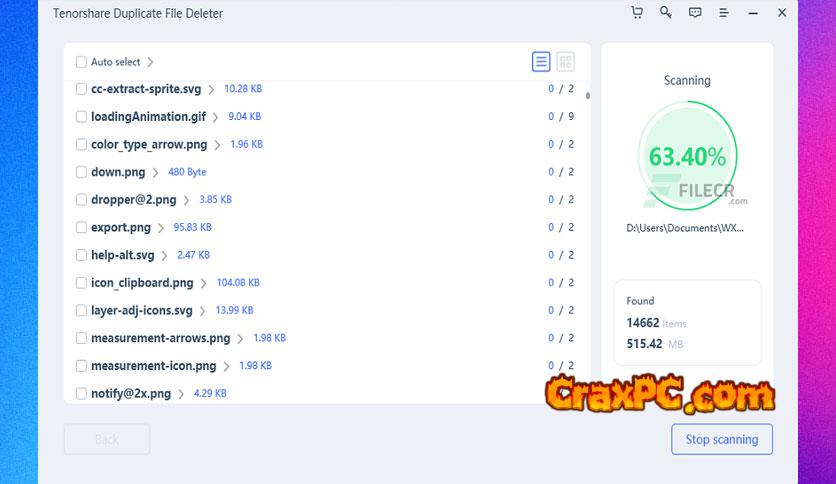Image resolution: width=836 pixels, height=484 pixels.
Task: Expand color_type_arrow.png duplicates chevron
Action: click(217, 145)
